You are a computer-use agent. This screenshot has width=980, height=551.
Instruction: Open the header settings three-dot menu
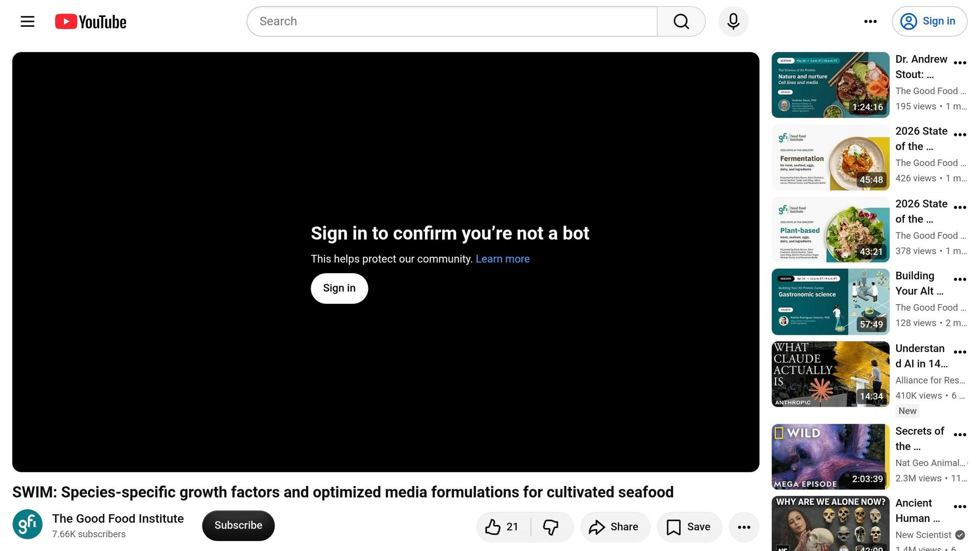coord(870,22)
